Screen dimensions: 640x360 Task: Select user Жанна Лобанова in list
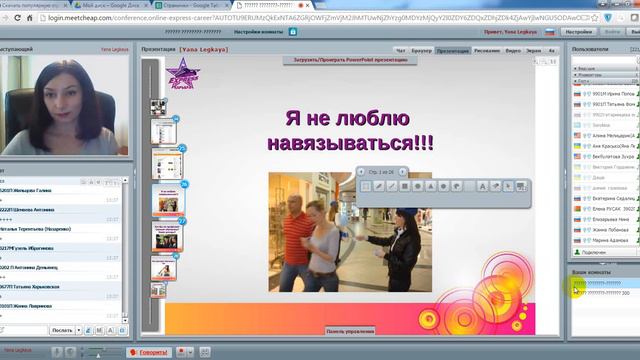(606, 230)
